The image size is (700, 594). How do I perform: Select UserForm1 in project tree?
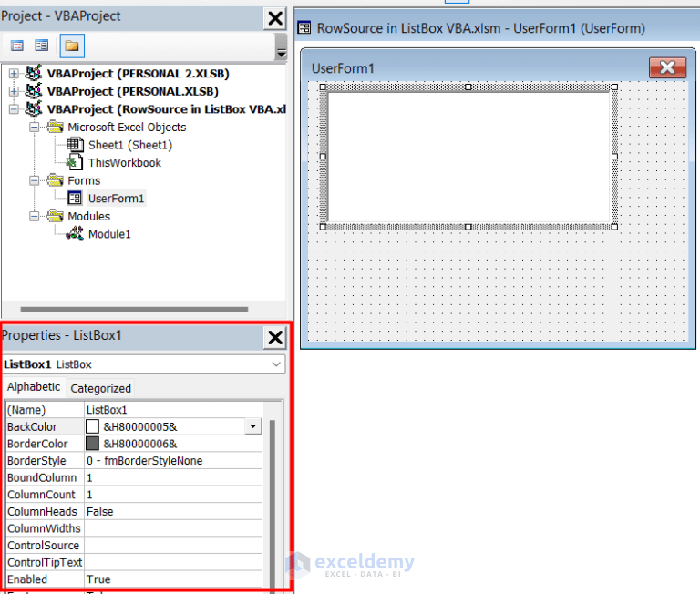[116, 199]
